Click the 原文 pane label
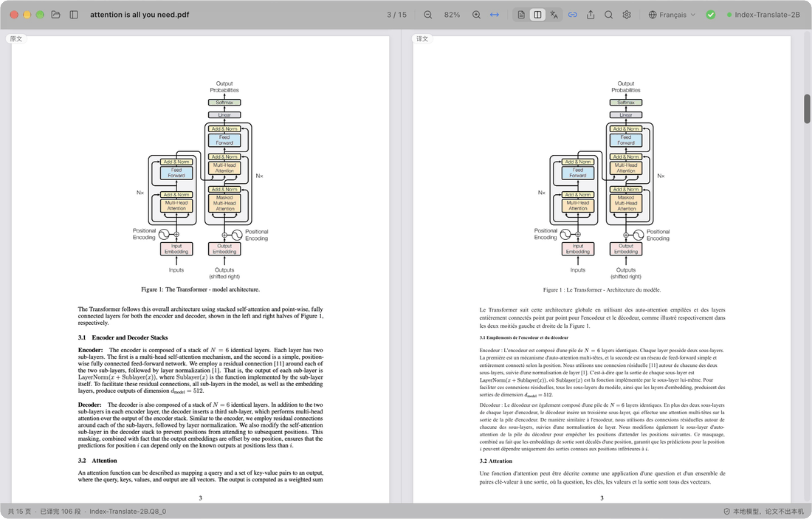Image resolution: width=812 pixels, height=519 pixels. tap(16, 39)
